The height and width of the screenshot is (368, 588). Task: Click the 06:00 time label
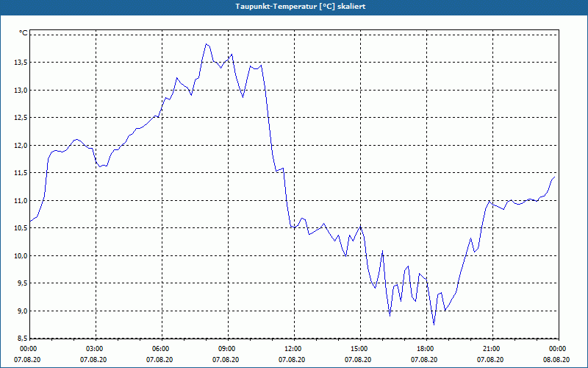pyautogui.click(x=160, y=349)
